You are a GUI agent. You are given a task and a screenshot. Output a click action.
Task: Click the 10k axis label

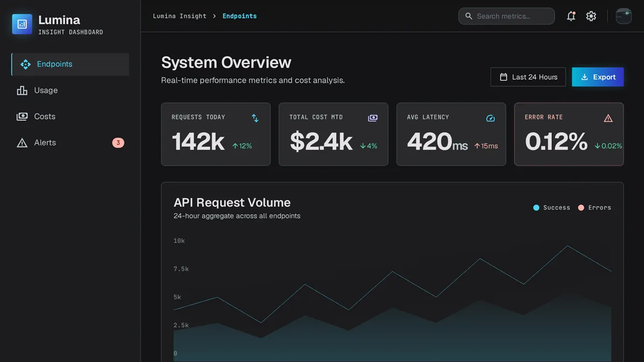179,241
